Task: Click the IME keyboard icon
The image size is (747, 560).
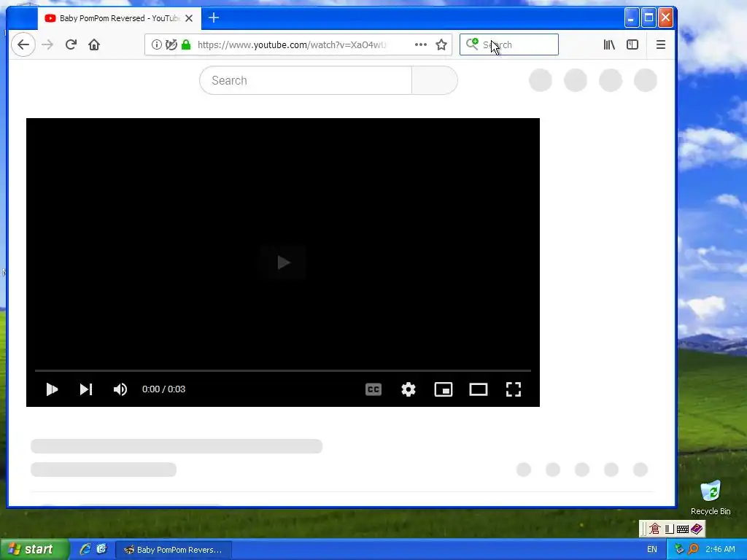Action: (x=683, y=529)
